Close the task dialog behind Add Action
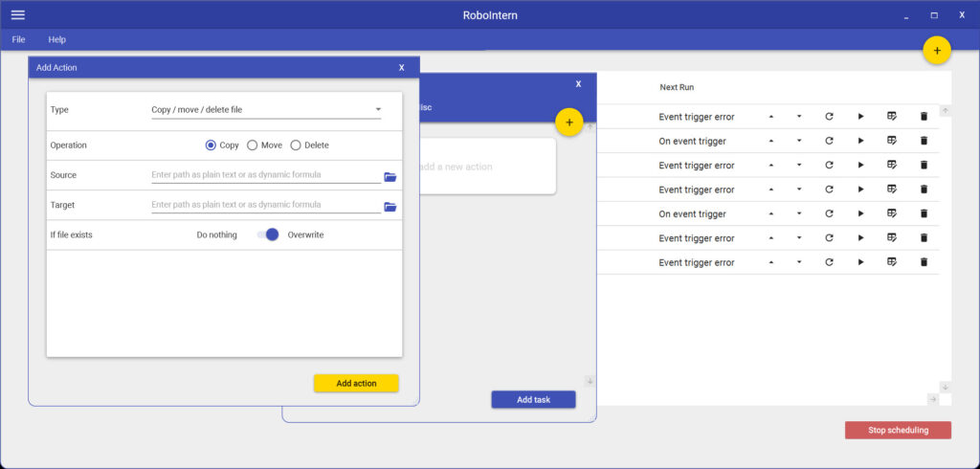The width and height of the screenshot is (980, 469). 578,84
